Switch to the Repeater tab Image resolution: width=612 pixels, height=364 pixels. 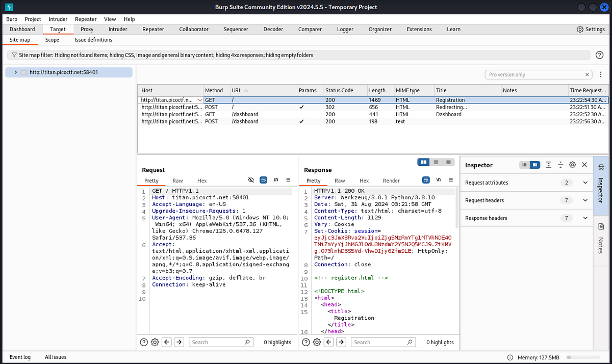(x=153, y=30)
